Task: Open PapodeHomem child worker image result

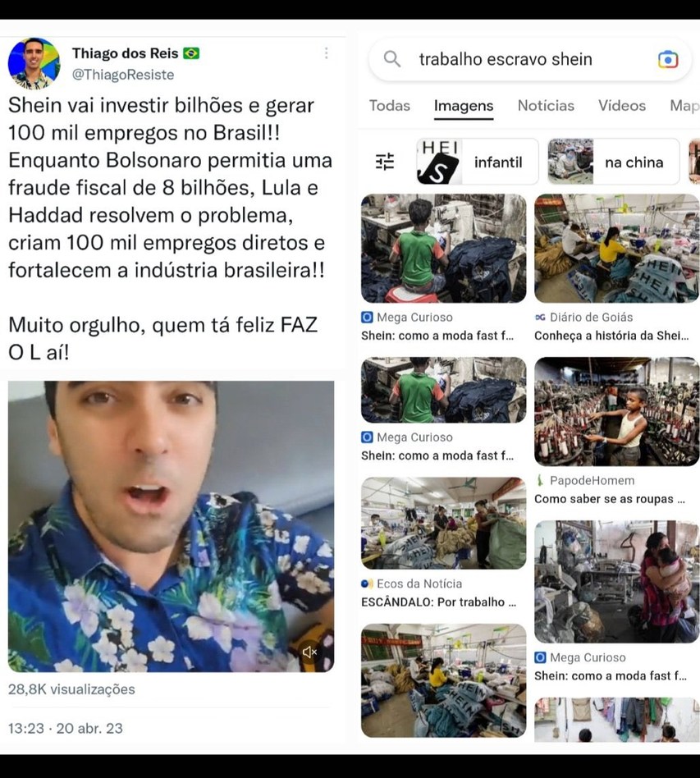Action: [616, 411]
